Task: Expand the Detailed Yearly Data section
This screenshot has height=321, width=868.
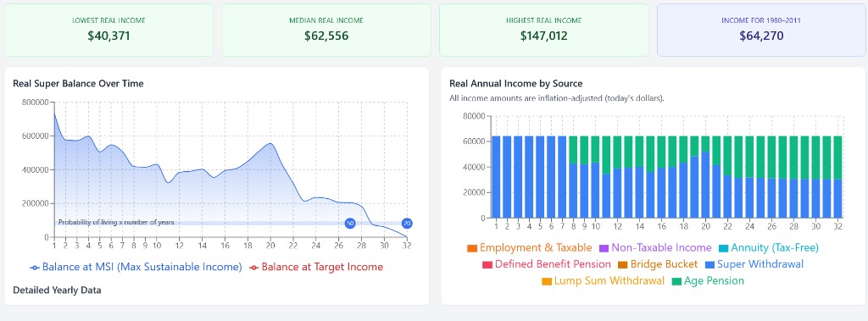Action: 57,290
